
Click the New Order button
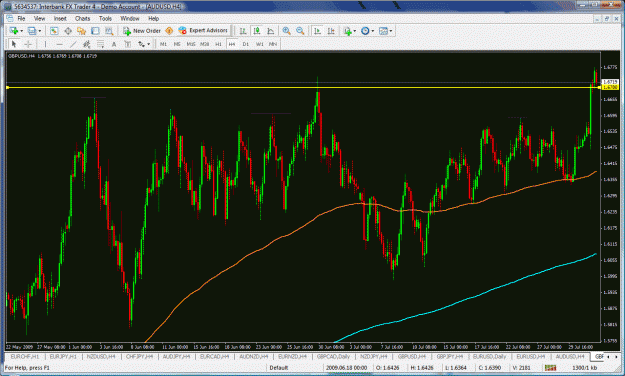(x=142, y=31)
